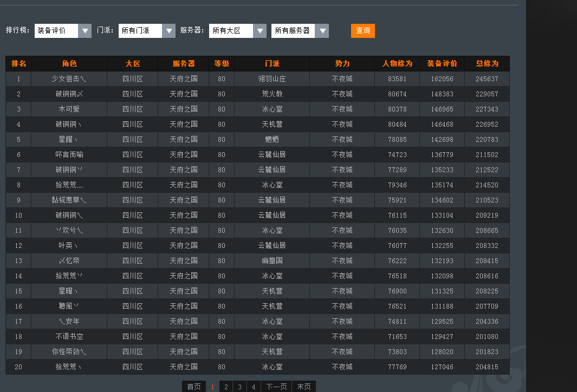This screenshot has height=392, width=577.
Task: Jump to page 2 in the pagination
Action: (x=226, y=387)
